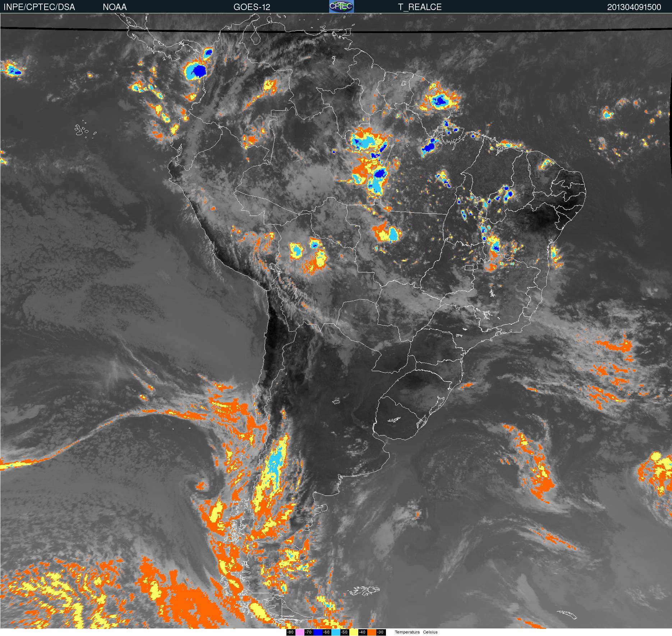Click the -70 legend value
672x636 pixels.
308,632
